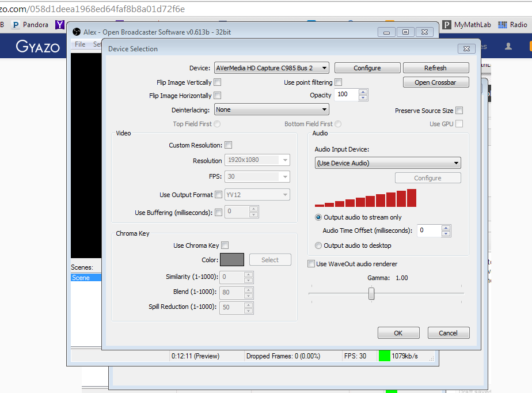
Task: Click the Spill Reduction (1-1000) field
Action: (232, 307)
